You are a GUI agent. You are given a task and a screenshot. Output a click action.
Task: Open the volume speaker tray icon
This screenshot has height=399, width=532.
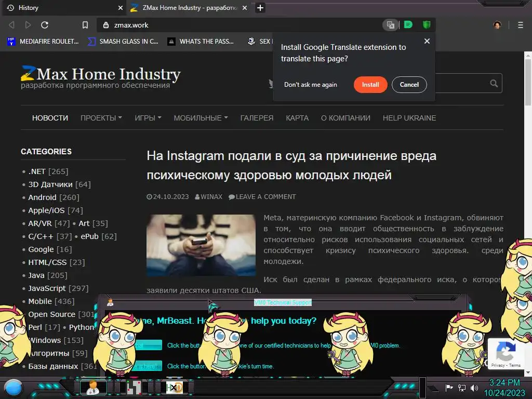tap(474, 388)
